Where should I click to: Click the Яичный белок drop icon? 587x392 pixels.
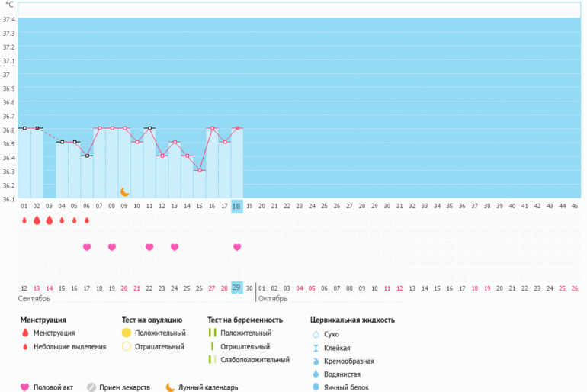click(316, 388)
